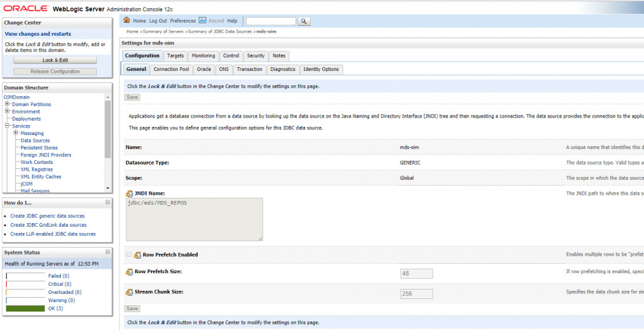Click the restart-required icon beside JNDI Name
Viewport: 644px width, 331px height.
pyautogui.click(x=130, y=193)
